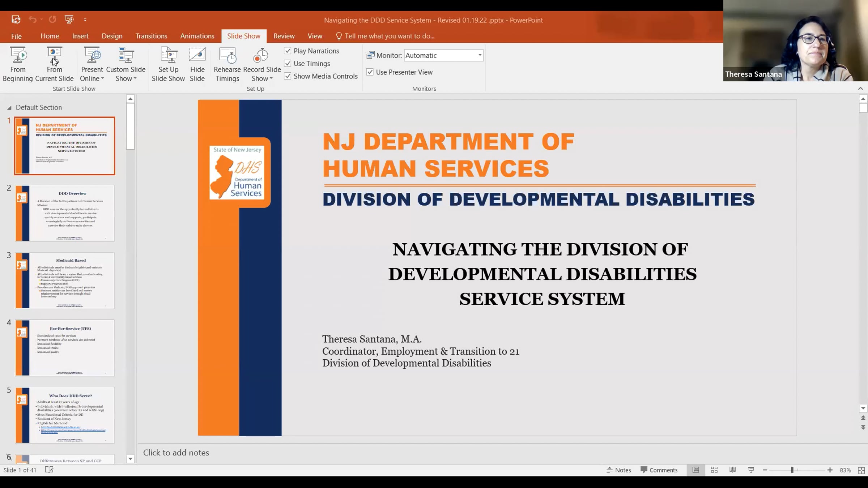Viewport: 868px width, 488px height.
Task: Open Set Up Slide Show dialog
Action: [x=168, y=64]
